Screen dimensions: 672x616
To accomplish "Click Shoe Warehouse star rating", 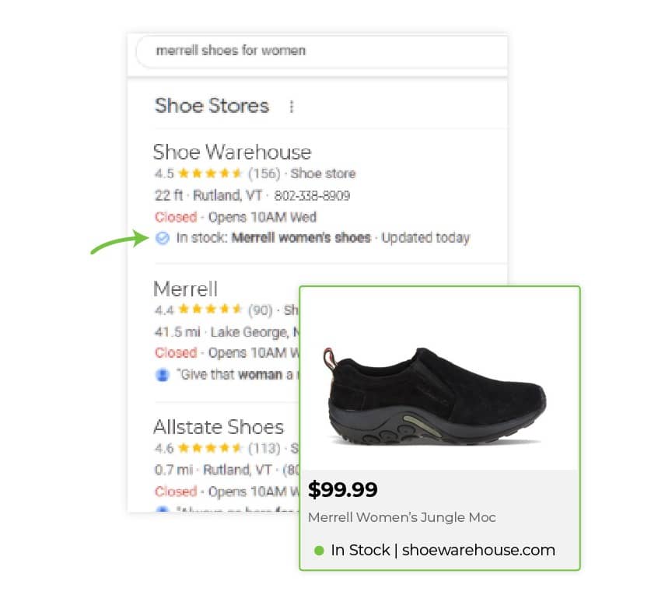I will pyautogui.click(x=210, y=173).
